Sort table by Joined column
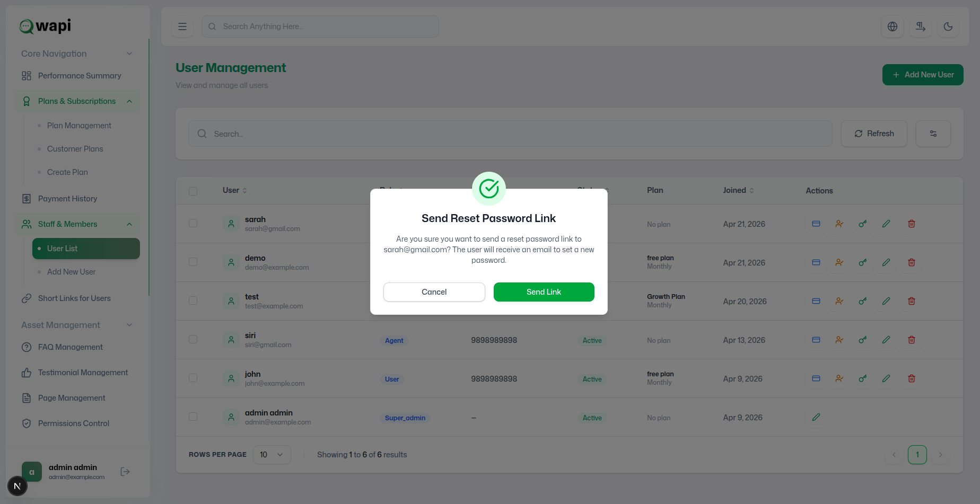The width and height of the screenshot is (980, 504). [738, 190]
